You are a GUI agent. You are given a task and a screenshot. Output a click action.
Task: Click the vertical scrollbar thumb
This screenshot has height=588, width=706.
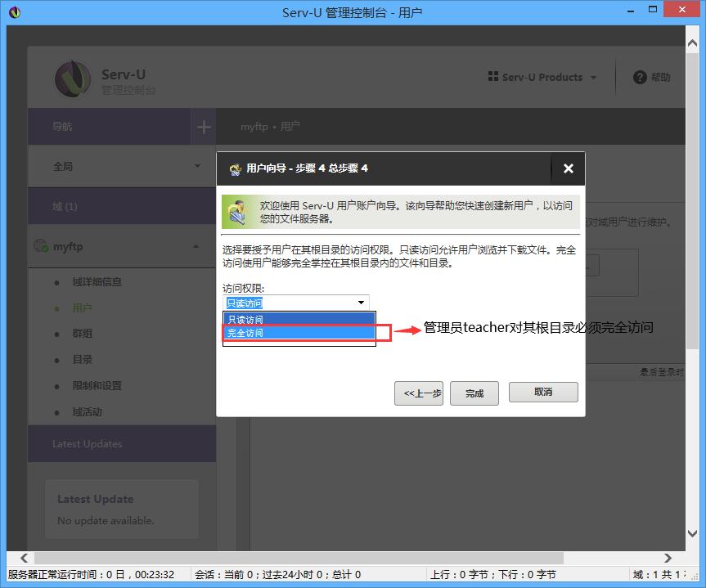tap(692, 200)
